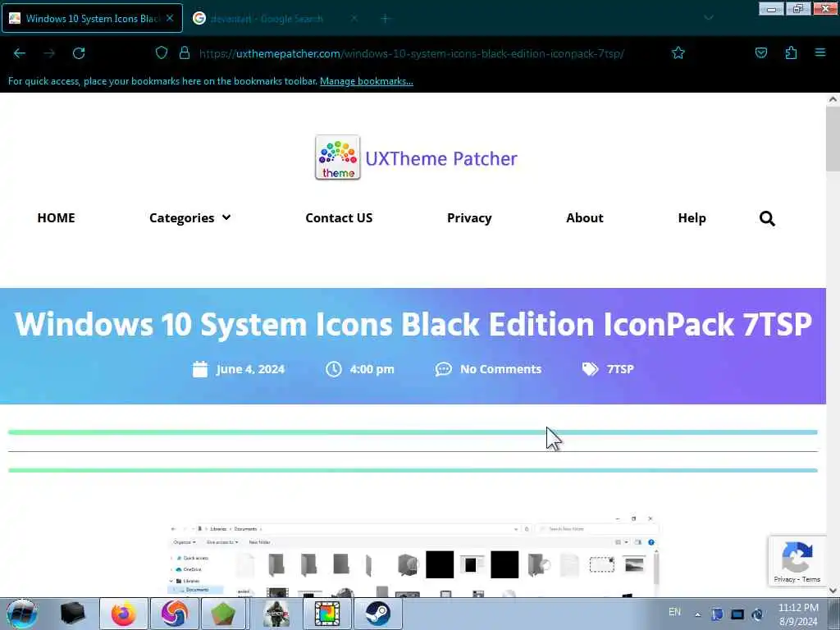The image size is (840, 630).
Task: Open the sniper game taskbar icon
Action: pyautogui.click(x=276, y=614)
